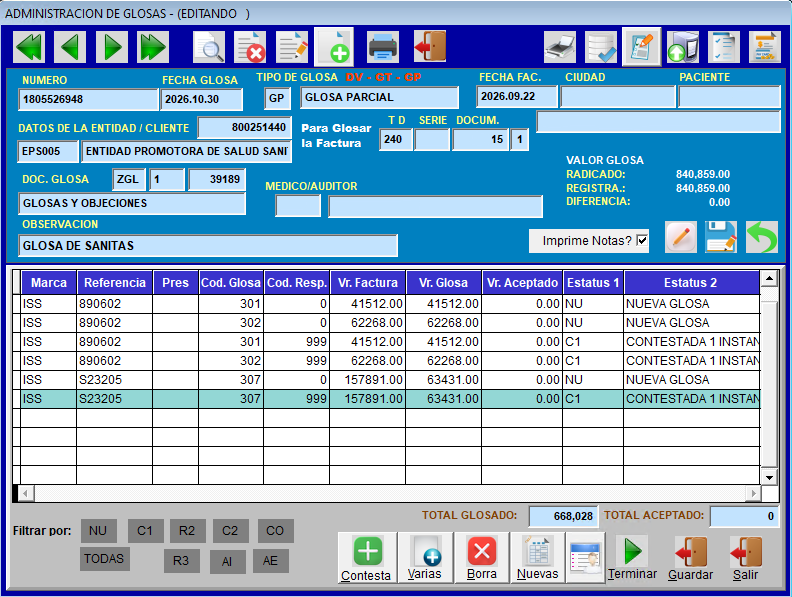Click the horizontal scrollbar right arrow
Viewport: 792px width, 597px height.
point(754,493)
